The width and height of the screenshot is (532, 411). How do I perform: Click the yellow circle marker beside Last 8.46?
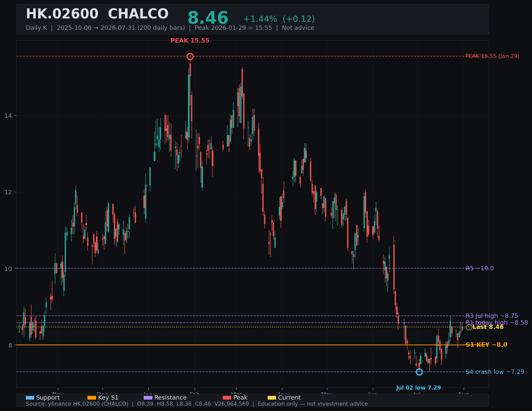click(x=469, y=327)
